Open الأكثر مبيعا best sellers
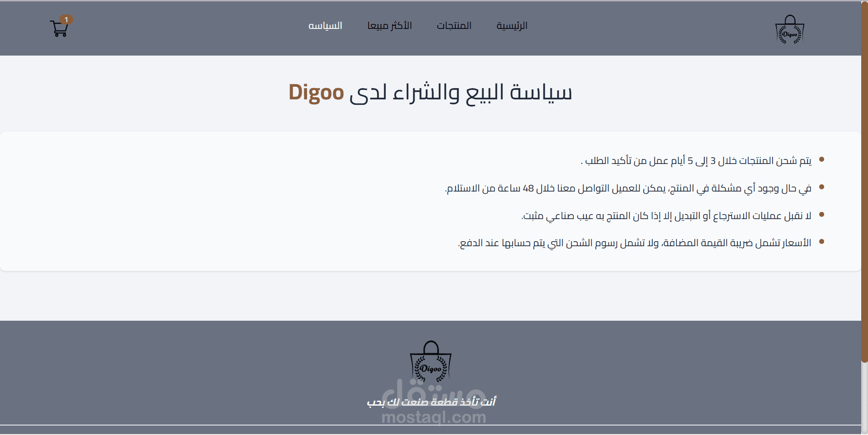The image size is (868, 435). 390,26
